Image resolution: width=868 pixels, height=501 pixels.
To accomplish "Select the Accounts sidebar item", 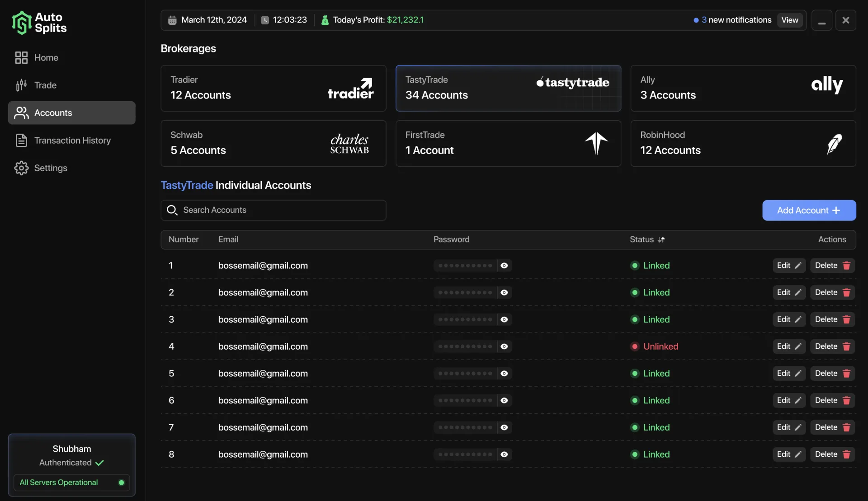I will click(x=71, y=112).
